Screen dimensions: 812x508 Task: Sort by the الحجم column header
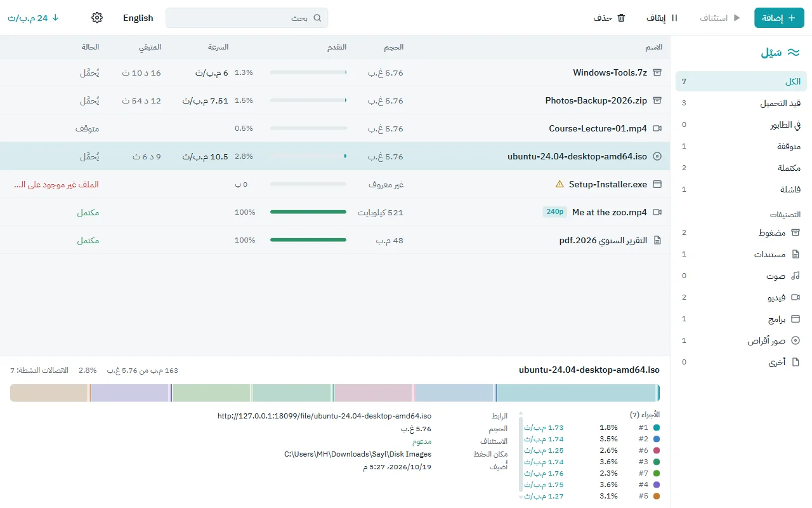tap(393, 47)
